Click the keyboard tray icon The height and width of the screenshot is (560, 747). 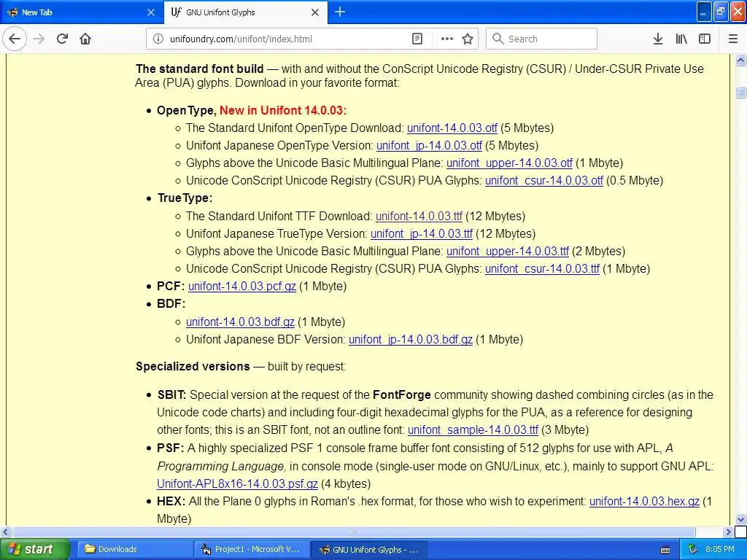point(665,550)
